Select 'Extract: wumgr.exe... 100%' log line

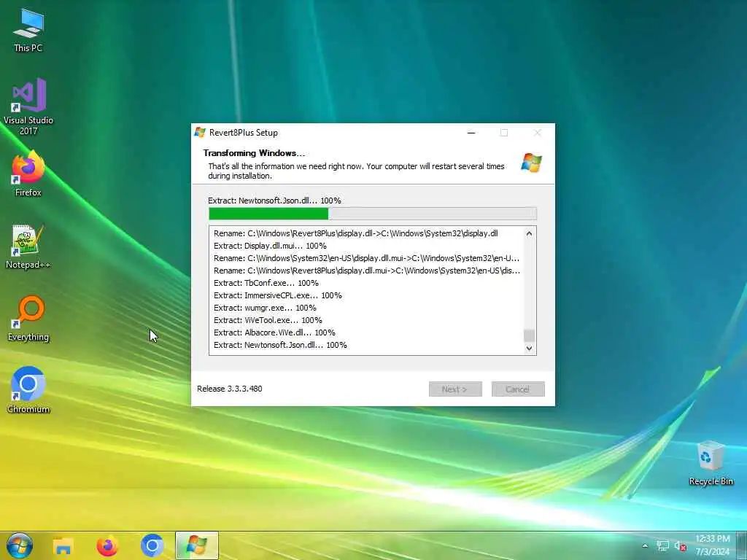point(265,308)
